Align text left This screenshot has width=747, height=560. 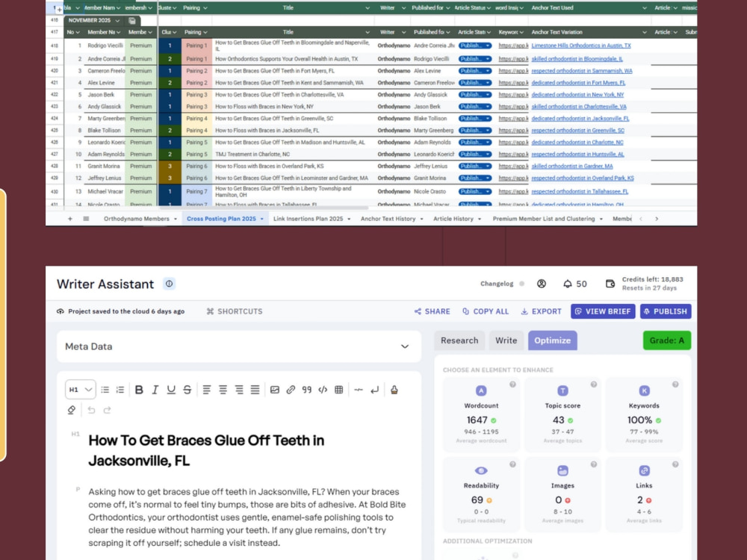207,390
